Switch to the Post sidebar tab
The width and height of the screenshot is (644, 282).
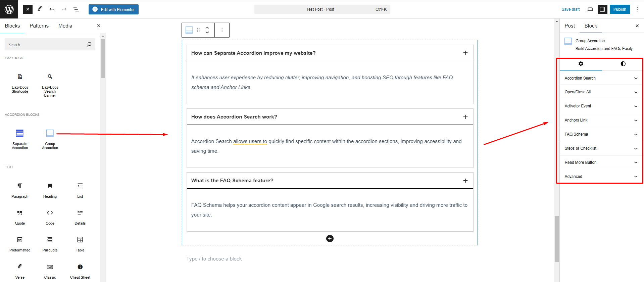pyautogui.click(x=569, y=26)
